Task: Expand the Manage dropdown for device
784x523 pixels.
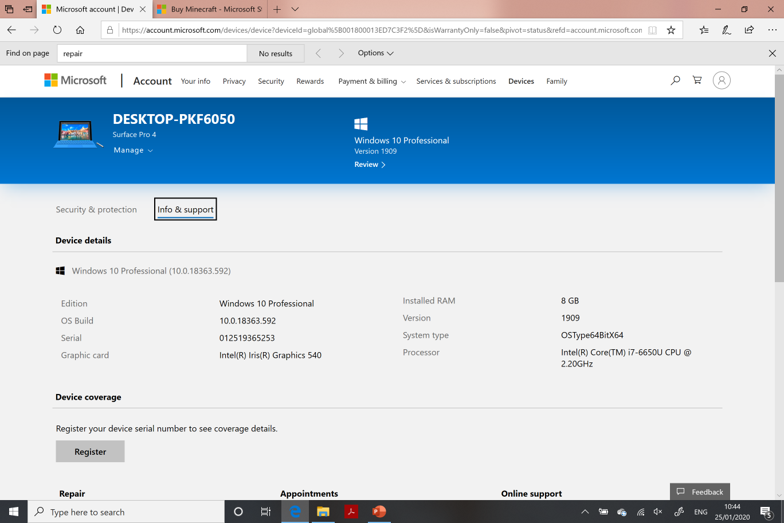Action: (133, 150)
